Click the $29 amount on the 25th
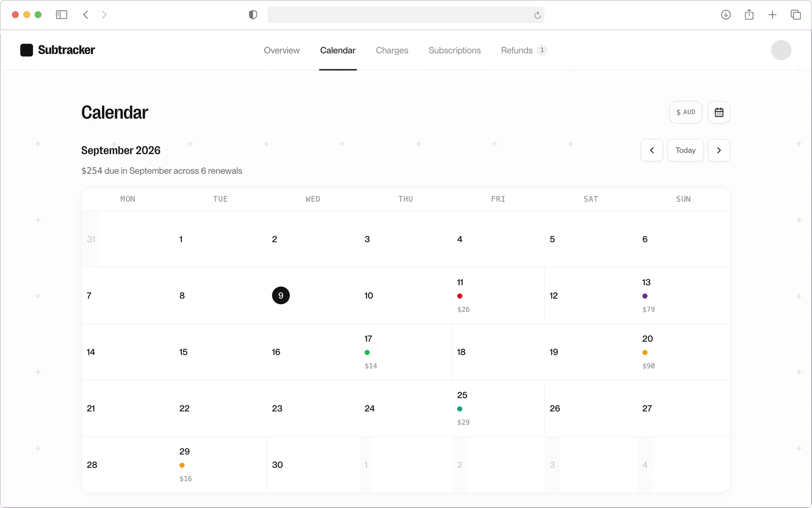 464,422
